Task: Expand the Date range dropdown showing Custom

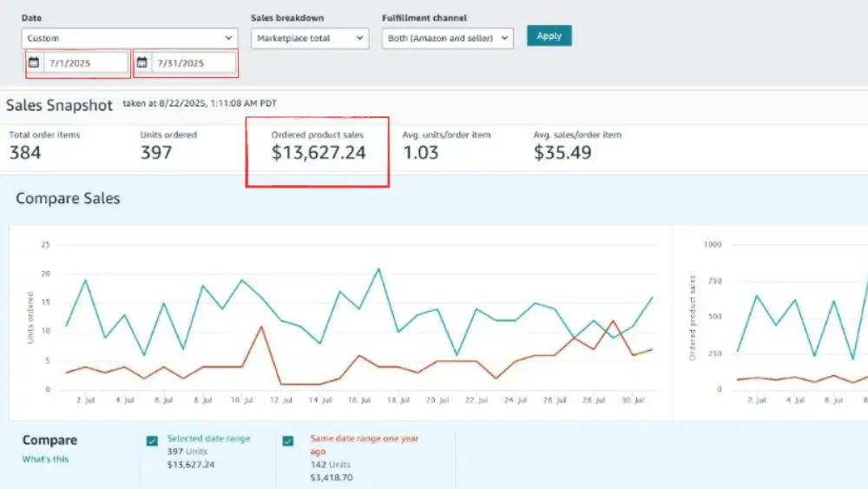Action: tap(129, 38)
